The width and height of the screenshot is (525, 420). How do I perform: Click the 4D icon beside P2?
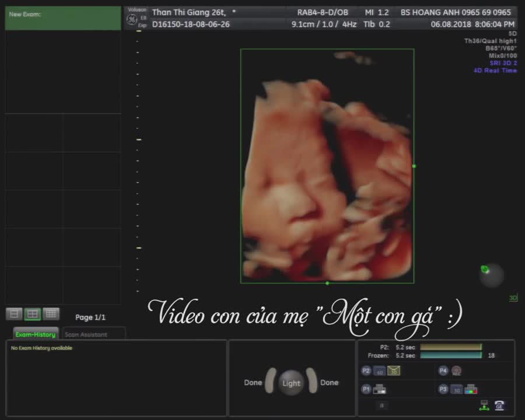(379, 371)
